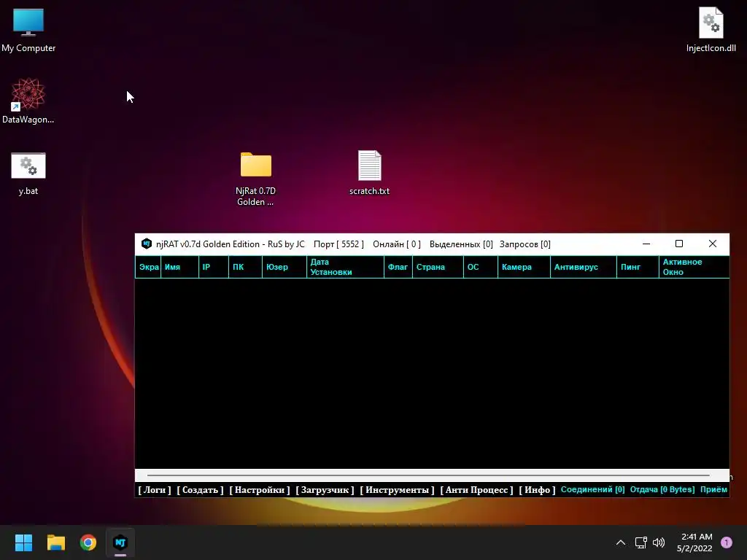Viewport: 747px width, 560px height.
Task: Open the [ Анти Процесс ] menu
Action: pyautogui.click(x=477, y=489)
